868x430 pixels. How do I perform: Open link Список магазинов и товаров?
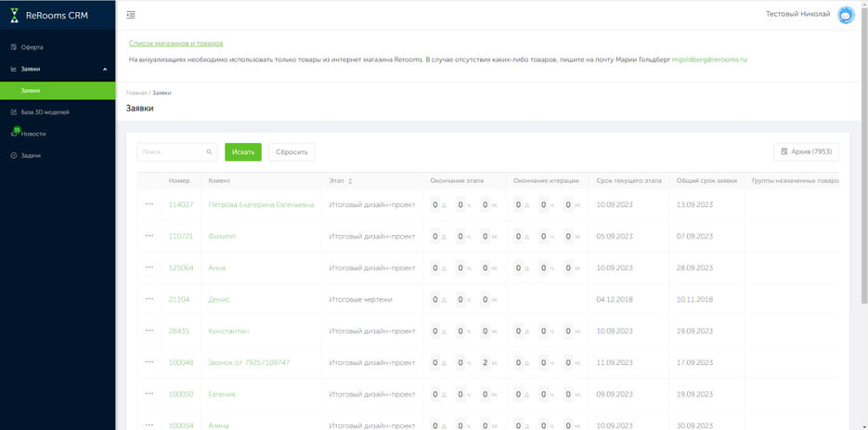(x=175, y=44)
